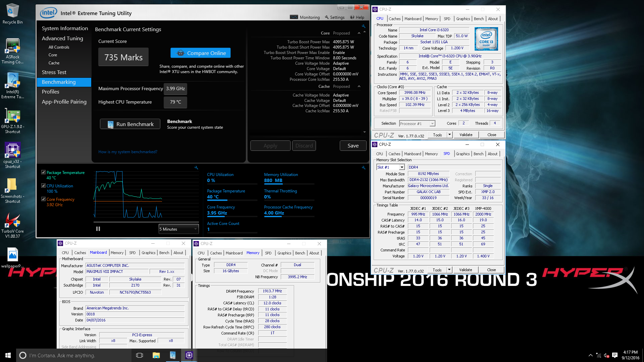The width and height of the screenshot is (644, 362).
Task: Open the 5 Minutes time range dropdown
Action: (178, 229)
